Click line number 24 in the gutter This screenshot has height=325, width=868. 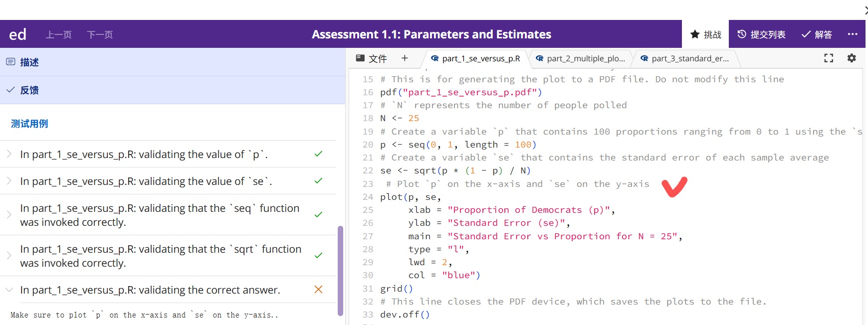tap(368, 197)
